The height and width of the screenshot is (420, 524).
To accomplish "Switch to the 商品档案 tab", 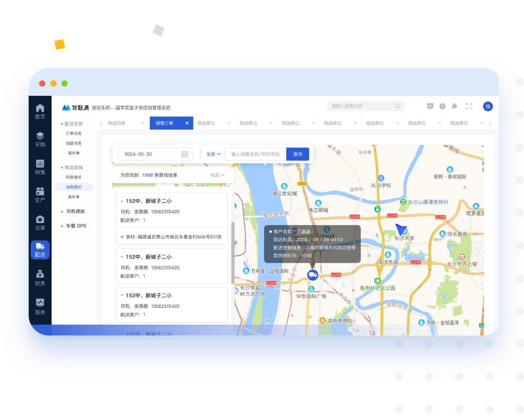I will coord(117,123).
